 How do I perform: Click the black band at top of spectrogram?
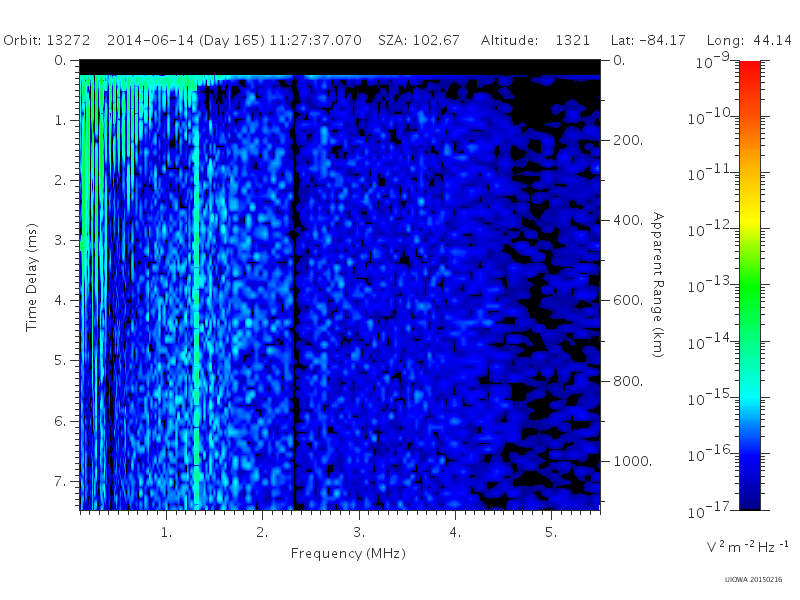[x=340, y=67]
